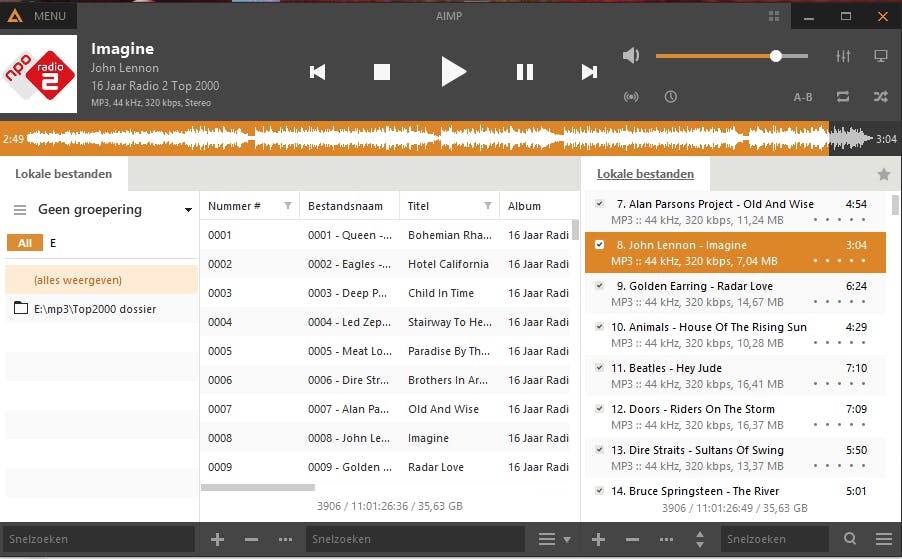Open the sleep timer clock icon
The image size is (902, 559).
coord(671,97)
